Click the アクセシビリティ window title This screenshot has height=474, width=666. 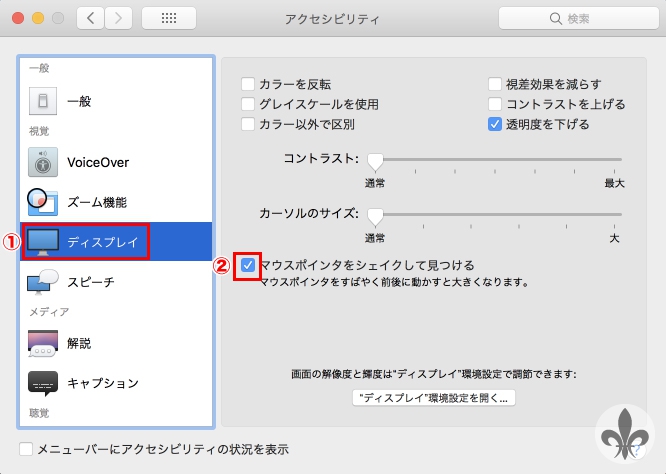point(332,19)
